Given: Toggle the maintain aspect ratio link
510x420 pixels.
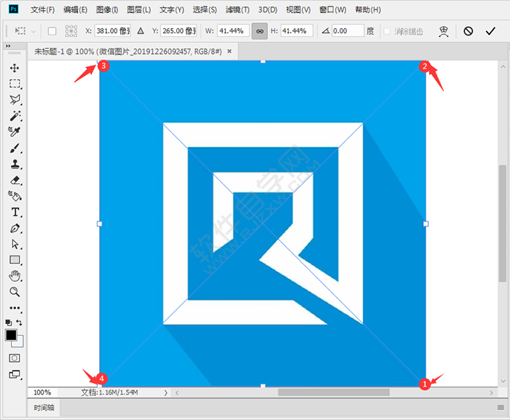Looking at the screenshot, I should coord(259,31).
